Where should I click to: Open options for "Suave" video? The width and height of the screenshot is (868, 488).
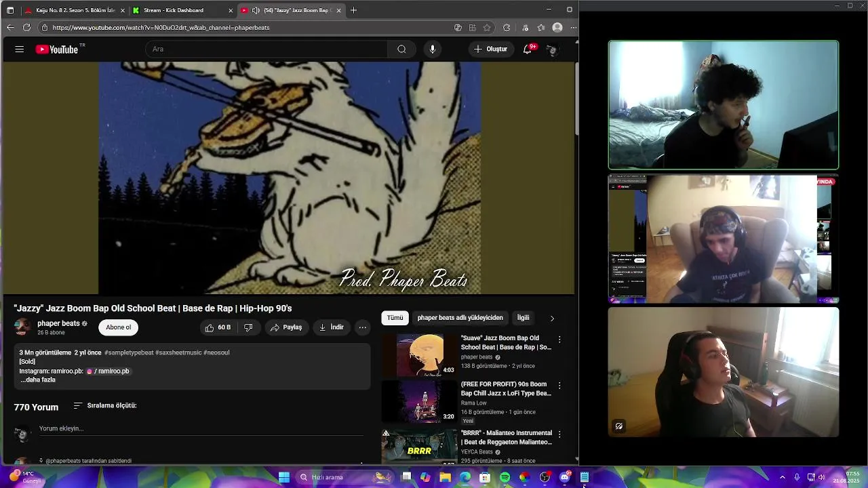click(559, 339)
